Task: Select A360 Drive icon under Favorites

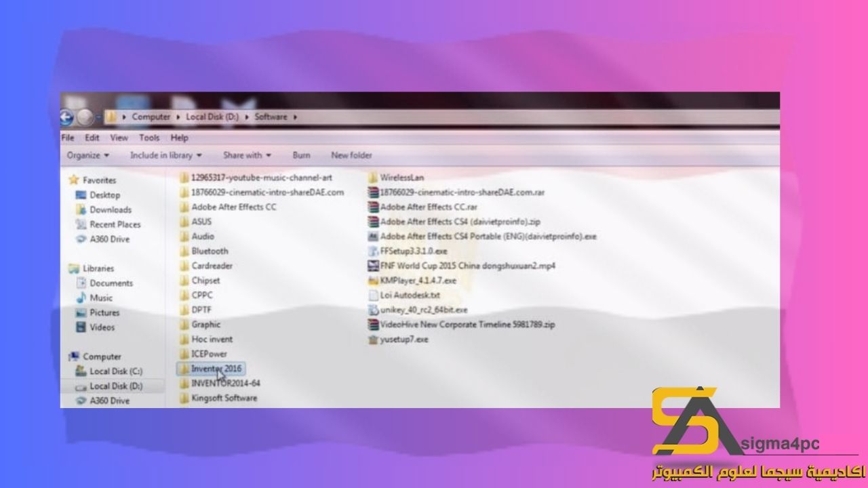Action: [81, 239]
